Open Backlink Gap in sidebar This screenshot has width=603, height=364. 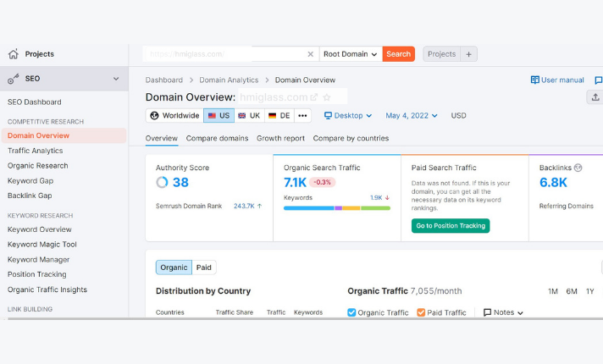click(30, 196)
